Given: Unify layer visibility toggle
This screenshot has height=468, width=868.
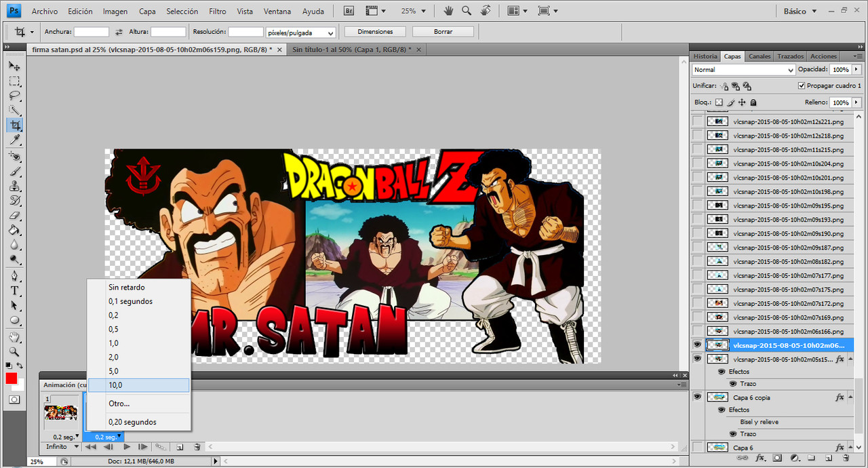Looking at the screenshot, I should click(736, 86).
